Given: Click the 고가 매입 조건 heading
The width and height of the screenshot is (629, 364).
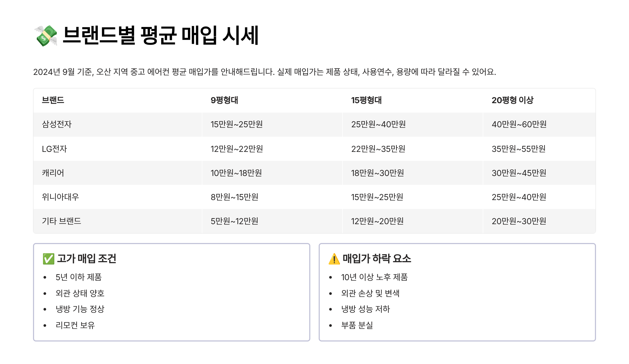Looking at the screenshot, I should 86,259.
